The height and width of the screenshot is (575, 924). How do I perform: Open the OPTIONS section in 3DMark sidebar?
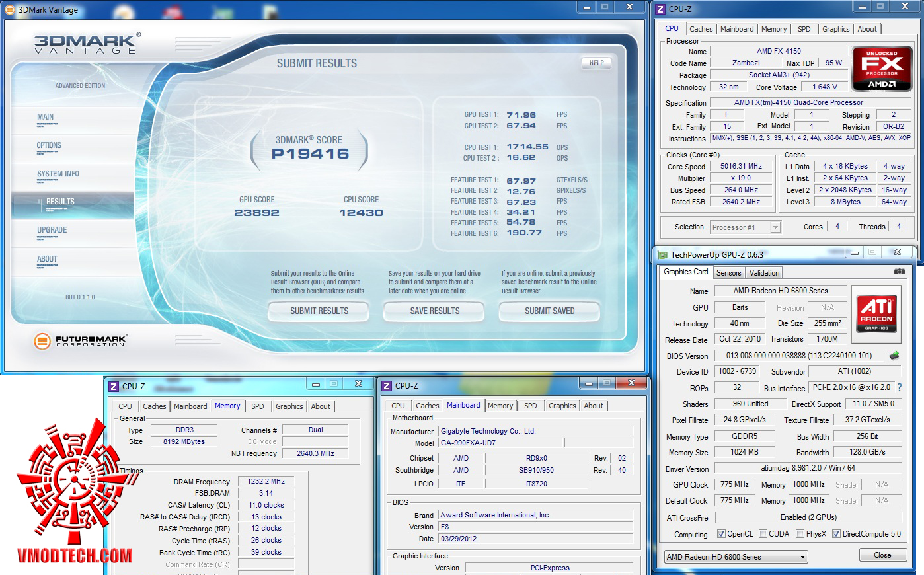(x=49, y=145)
